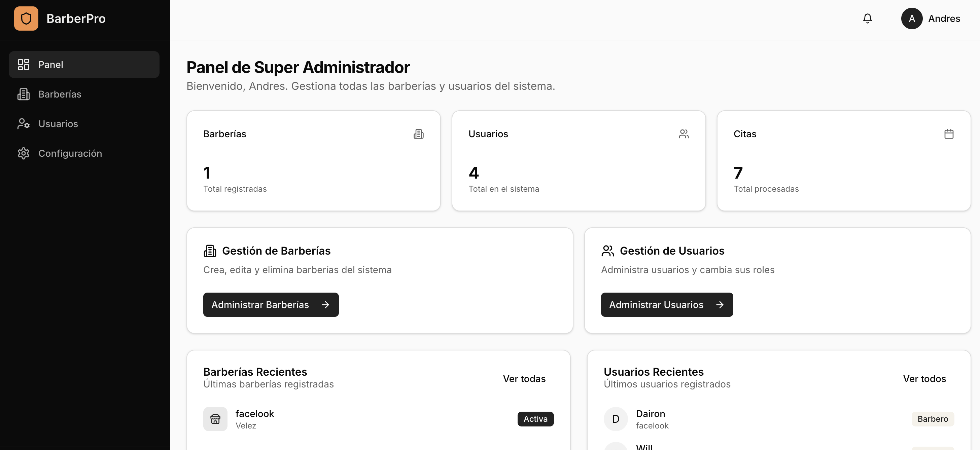Open the notifications bell
Image resolution: width=980 pixels, height=450 pixels.
coord(867,18)
